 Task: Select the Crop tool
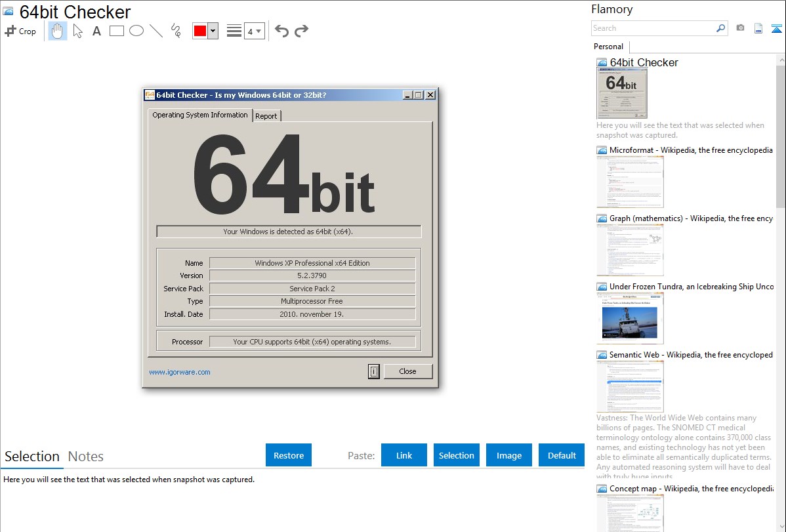coord(20,31)
